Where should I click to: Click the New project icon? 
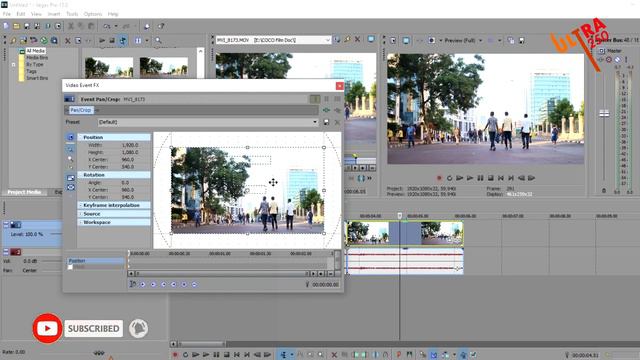(6, 26)
